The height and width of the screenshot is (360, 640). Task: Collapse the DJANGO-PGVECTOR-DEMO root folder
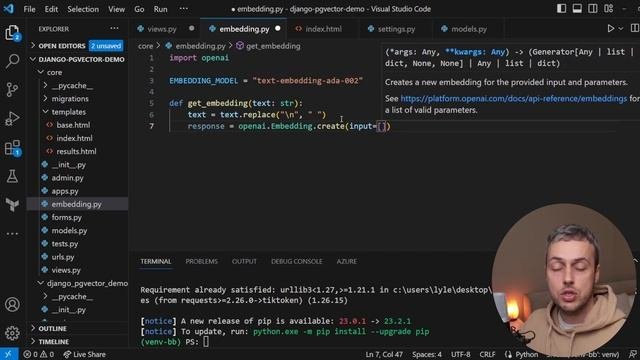(x=78, y=59)
